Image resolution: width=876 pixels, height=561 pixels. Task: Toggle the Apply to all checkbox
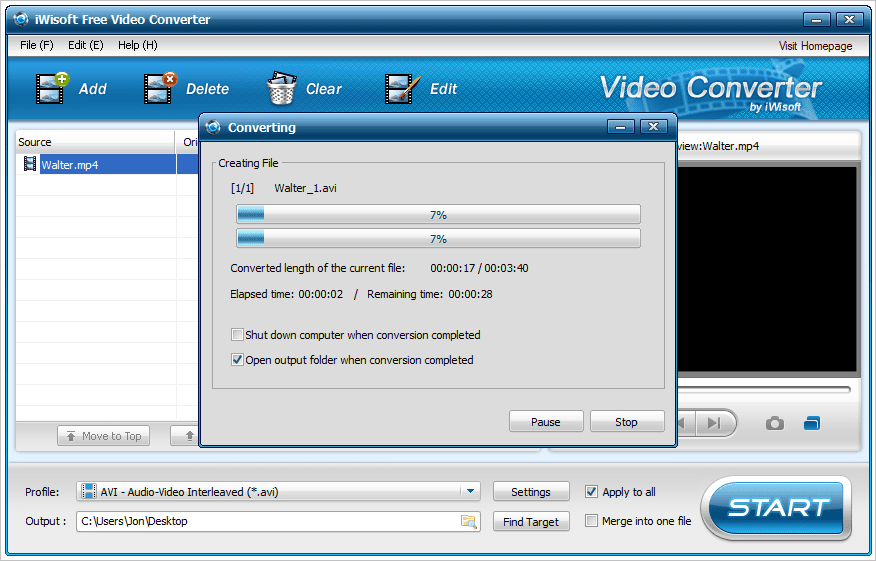click(x=591, y=492)
